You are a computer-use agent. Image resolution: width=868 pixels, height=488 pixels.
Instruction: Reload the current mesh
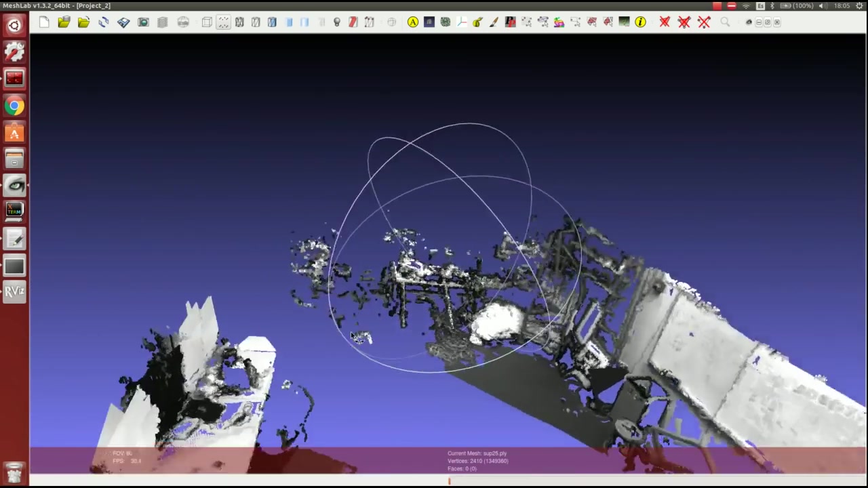[x=104, y=22]
